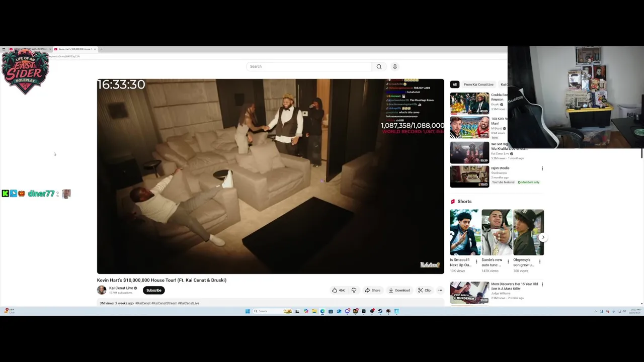The image size is (644, 362).
Task: Open Wiz Khalifa 50:39 video thumbnail
Action: click(469, 152)
